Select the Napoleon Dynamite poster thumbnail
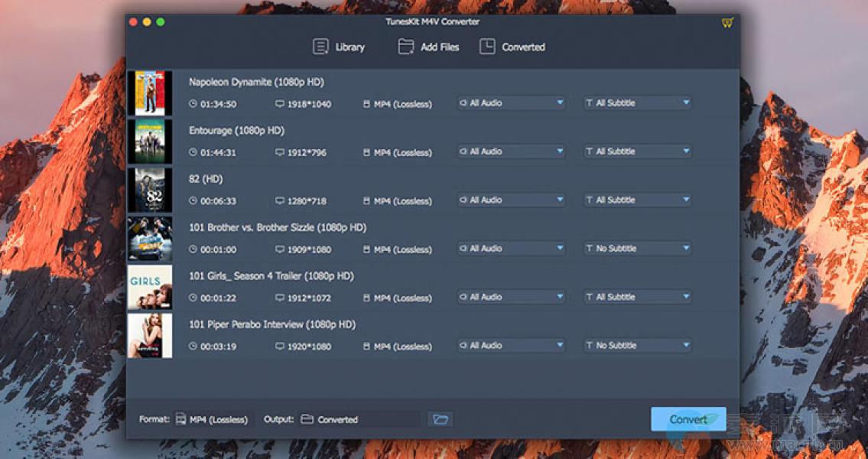 point(150,93)
